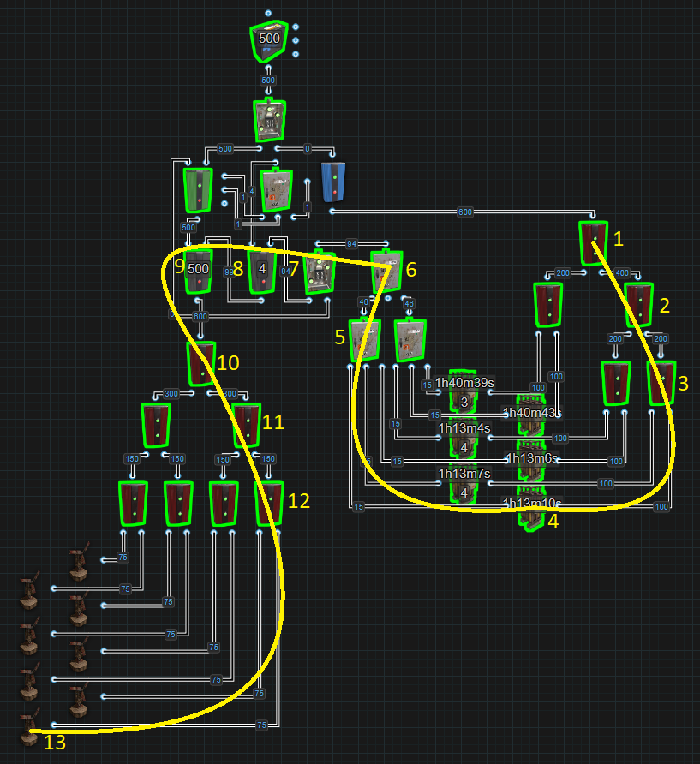Click the node numbered 9 showing 500

point(198,271)
